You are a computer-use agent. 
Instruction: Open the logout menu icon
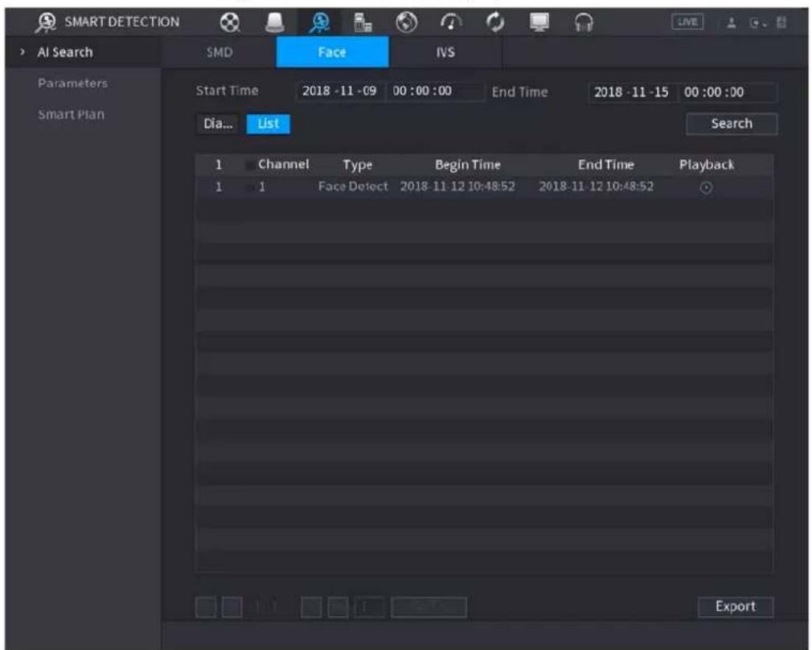click(x=757, y=23)
